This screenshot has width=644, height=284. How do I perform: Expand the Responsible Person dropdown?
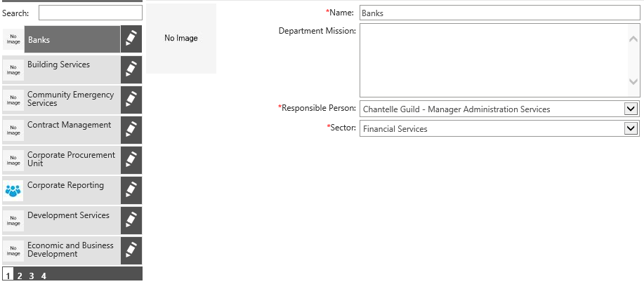coord(631,109)
